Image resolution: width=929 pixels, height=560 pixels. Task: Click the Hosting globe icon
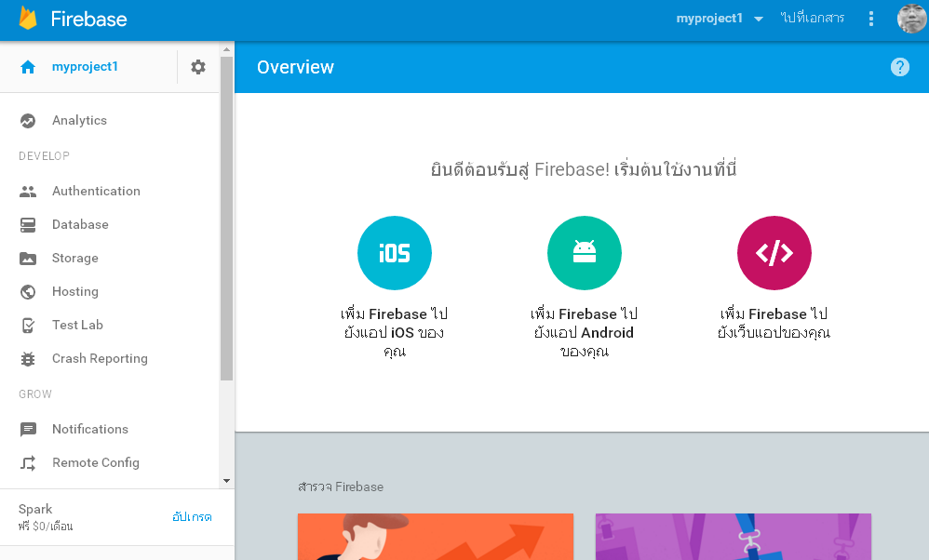[x=28, y=292]
